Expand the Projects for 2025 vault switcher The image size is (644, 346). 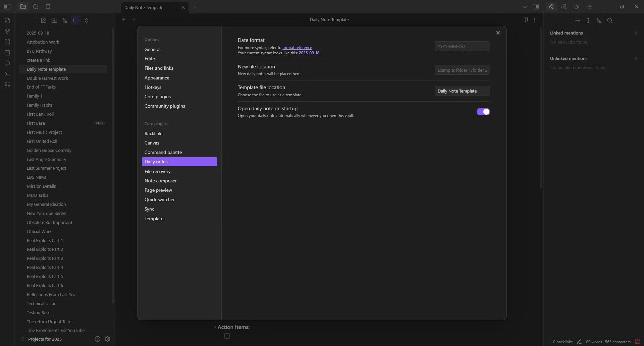45,339
